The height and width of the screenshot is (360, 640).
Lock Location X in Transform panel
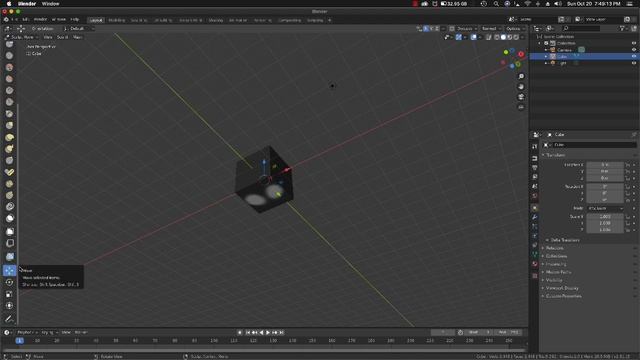[x=628, y=165]
